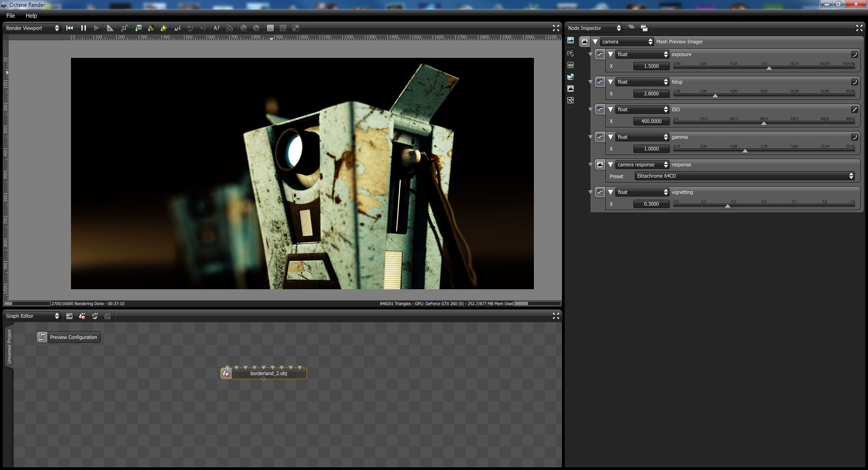Click the sun environment import icon
868x470 pixels.
coord(164,28)
